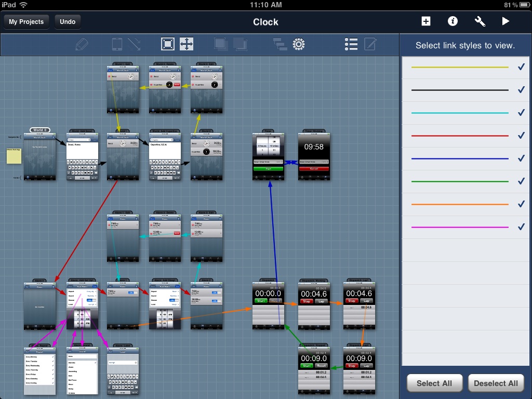The width and height of the screenshot is (532, 399).
Task: Toggle the green link style checkmark
Action: pos(521,181)
